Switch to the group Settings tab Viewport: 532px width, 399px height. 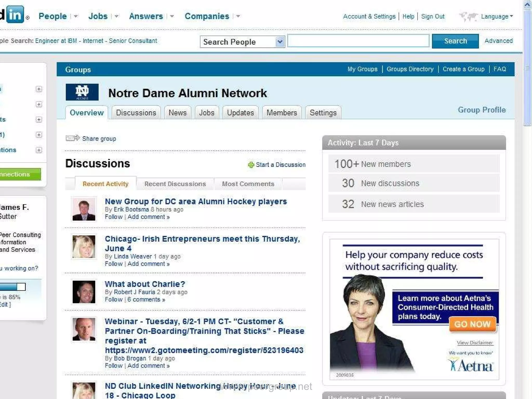pos(323,112)
